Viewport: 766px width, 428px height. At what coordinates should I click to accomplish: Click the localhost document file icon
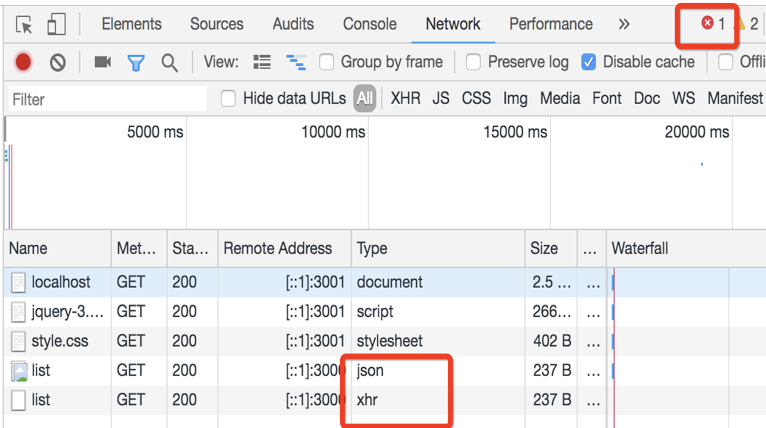pyautogui.click(x=19, y=282)
